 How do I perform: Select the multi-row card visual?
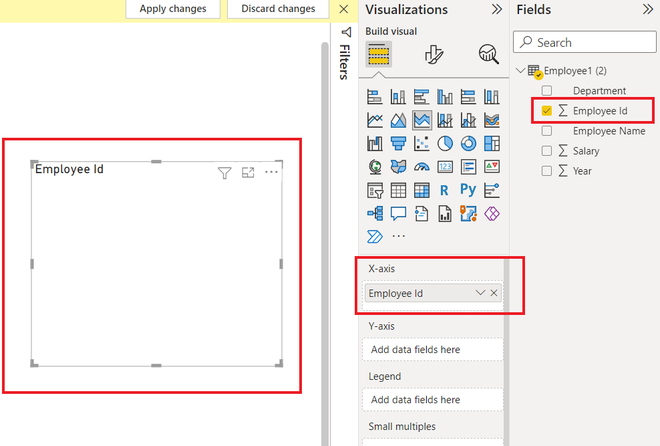point(468,167)
